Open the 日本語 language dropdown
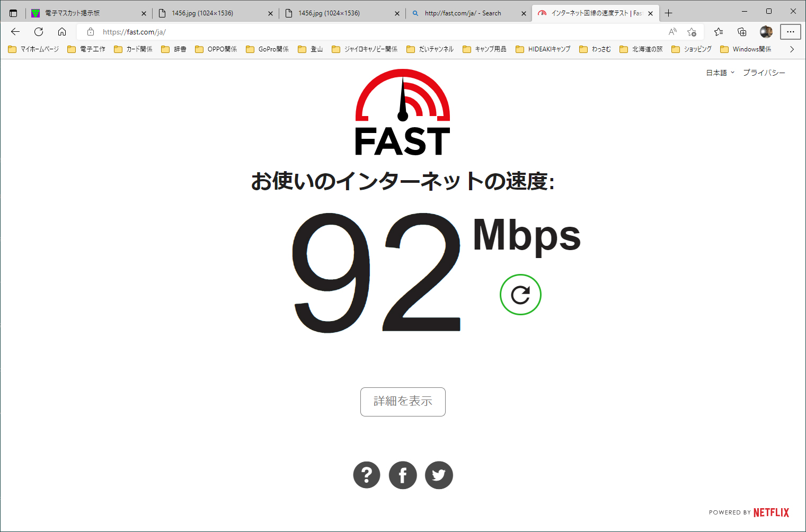This screenshot has height=532, width=806. click(x=720, y=73)
